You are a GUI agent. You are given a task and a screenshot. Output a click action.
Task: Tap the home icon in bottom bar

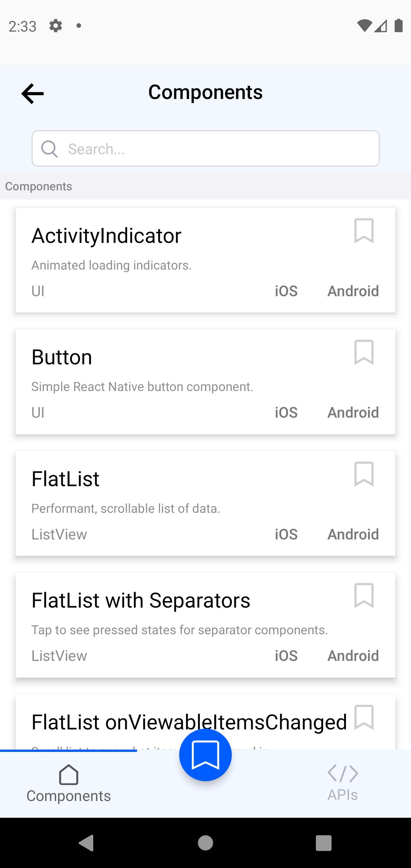(68, 775)
